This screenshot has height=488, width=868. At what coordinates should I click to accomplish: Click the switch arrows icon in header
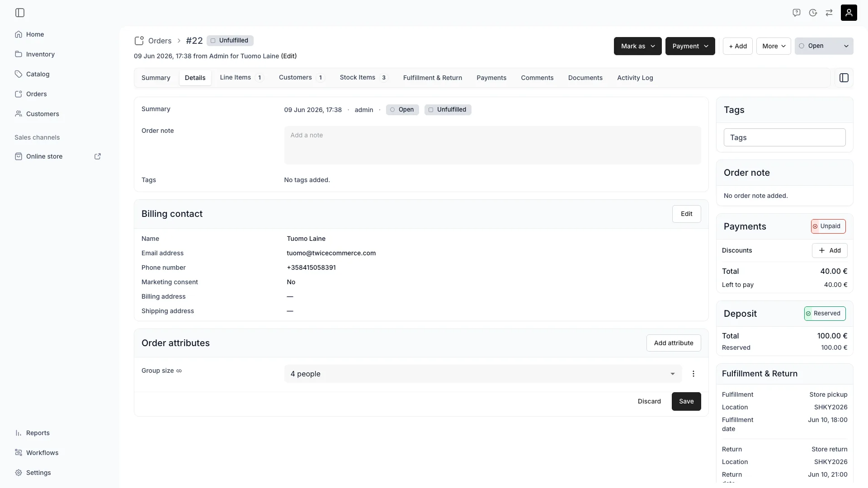point(829,13)
